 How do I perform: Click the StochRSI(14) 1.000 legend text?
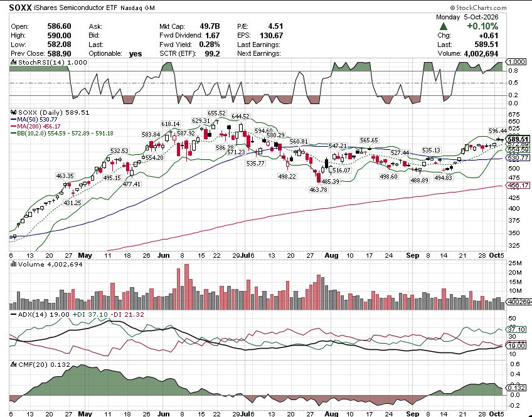coord(53,62)
